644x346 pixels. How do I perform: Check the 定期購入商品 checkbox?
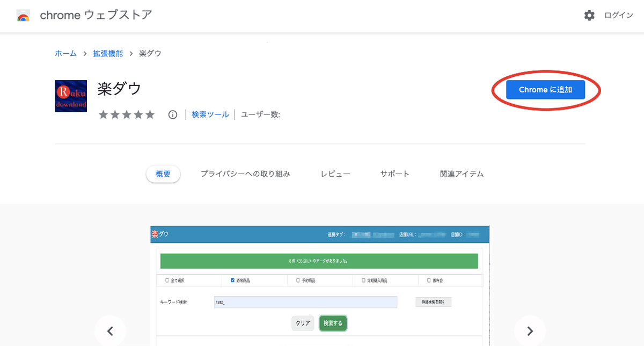(x=363, y=280)
